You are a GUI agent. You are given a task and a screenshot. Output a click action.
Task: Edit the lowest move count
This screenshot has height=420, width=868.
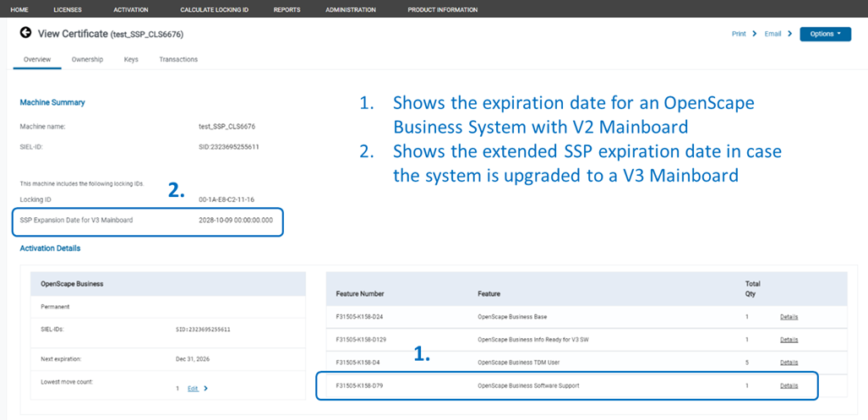click(193, 389)
